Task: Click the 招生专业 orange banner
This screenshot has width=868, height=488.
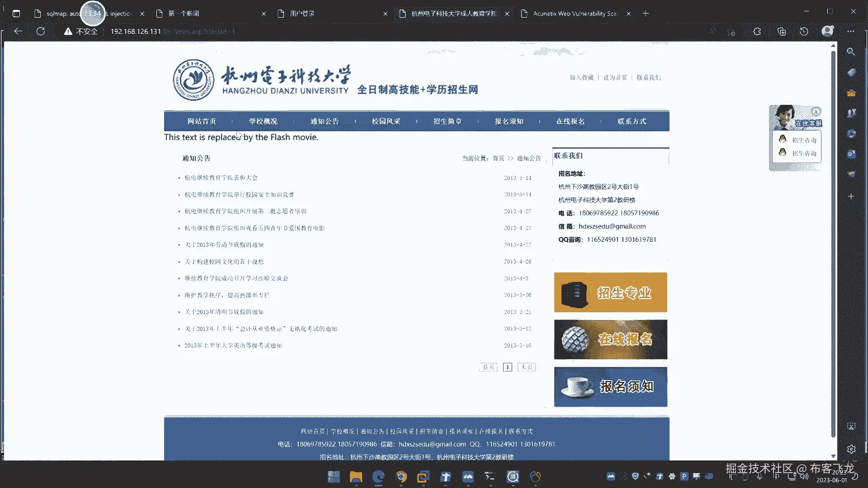Action: tap(610, 292)
